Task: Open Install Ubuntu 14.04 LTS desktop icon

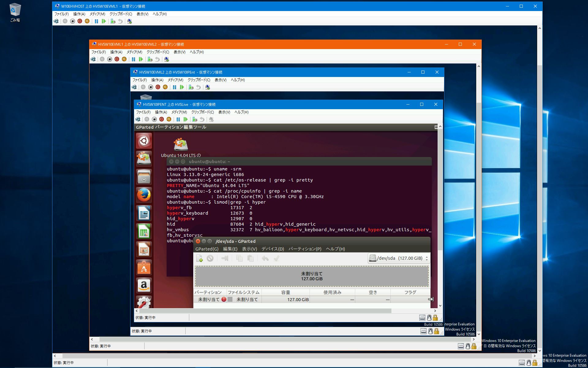Action: tap(181, 147)
